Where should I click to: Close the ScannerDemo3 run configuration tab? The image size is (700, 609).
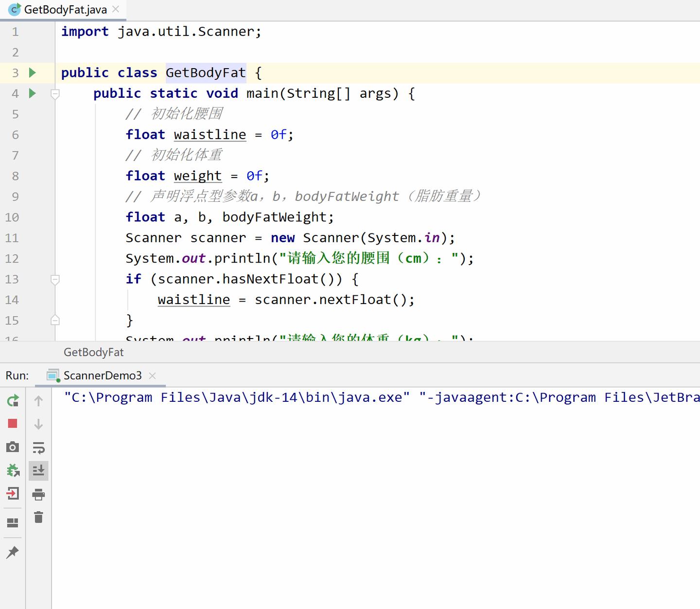tap(152, 375)
